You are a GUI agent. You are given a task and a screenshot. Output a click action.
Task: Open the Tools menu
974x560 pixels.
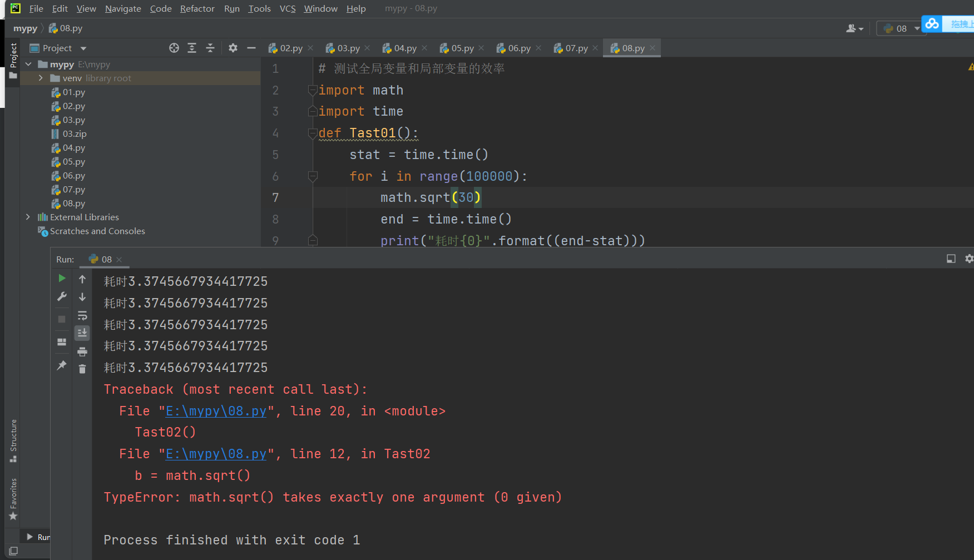click(x=260, y=8)
